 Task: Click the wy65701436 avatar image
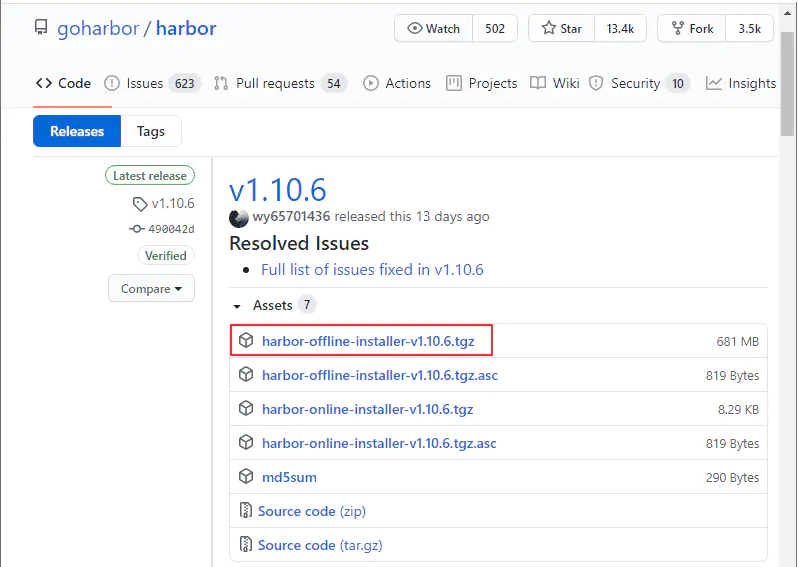pyautogui.click(x=239, y=218)
